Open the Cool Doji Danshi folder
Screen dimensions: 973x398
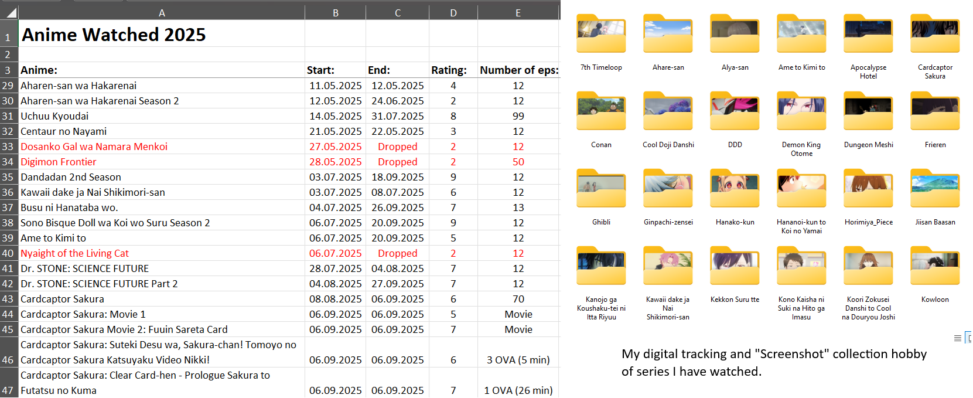point(668,112)
